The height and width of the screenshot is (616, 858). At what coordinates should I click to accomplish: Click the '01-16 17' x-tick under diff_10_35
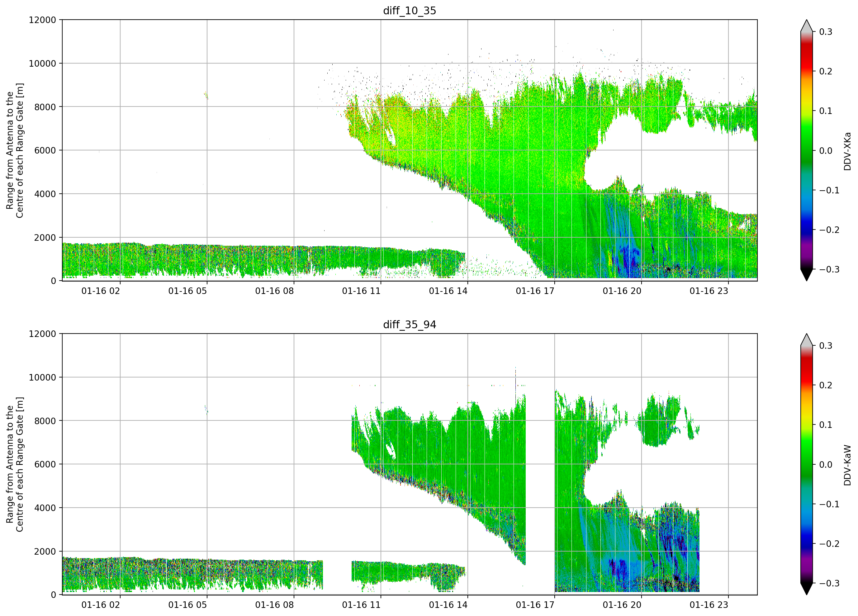click(x=535, y=291)
